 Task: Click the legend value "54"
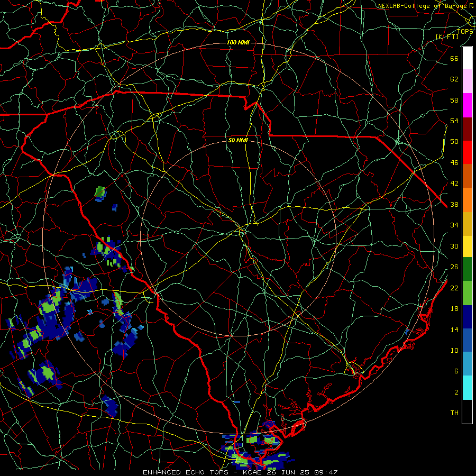[454, 121]
